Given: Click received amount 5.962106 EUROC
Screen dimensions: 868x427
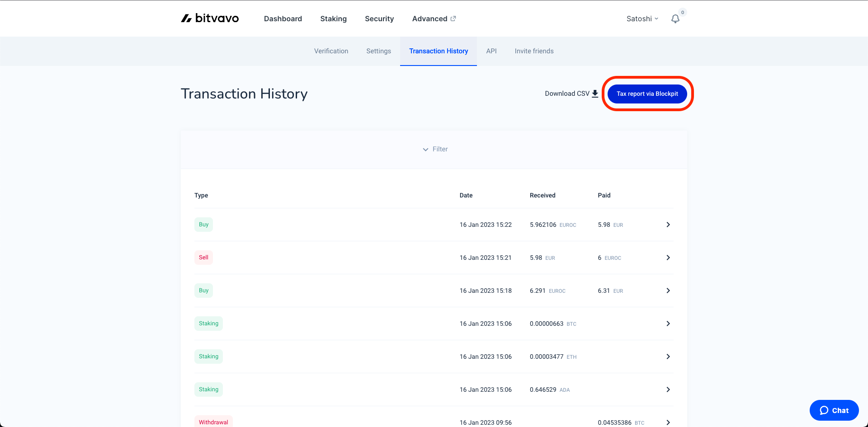Looking at the screenshot, I should tap(553, 225).
